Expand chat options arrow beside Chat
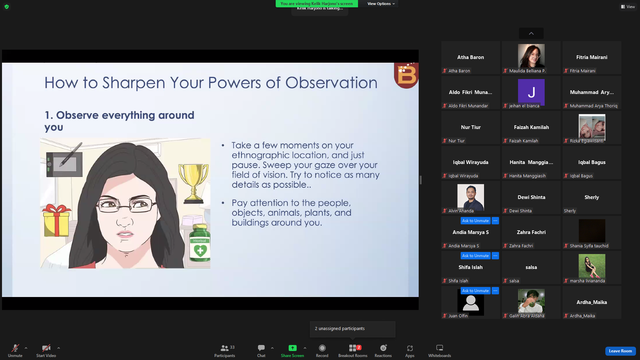Screen dimensions: 640x360 (x=272, y=348)
